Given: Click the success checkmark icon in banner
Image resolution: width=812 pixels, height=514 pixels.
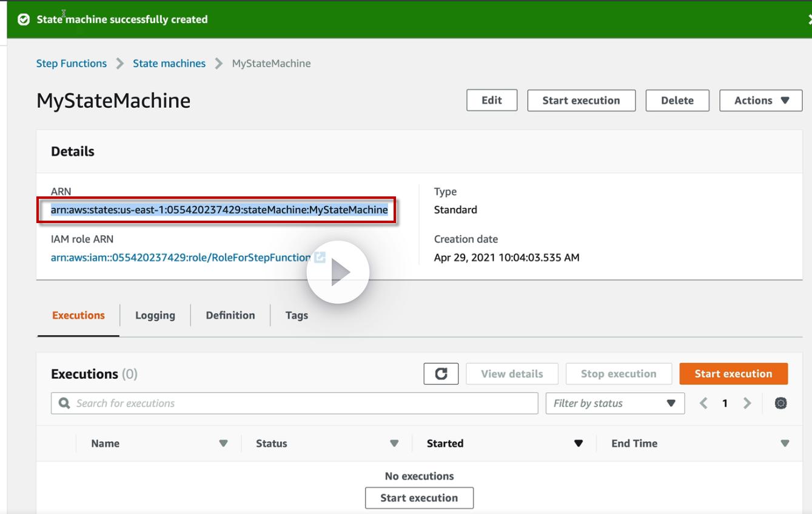Looking at the screenshot, I should [x=24, y=19].
